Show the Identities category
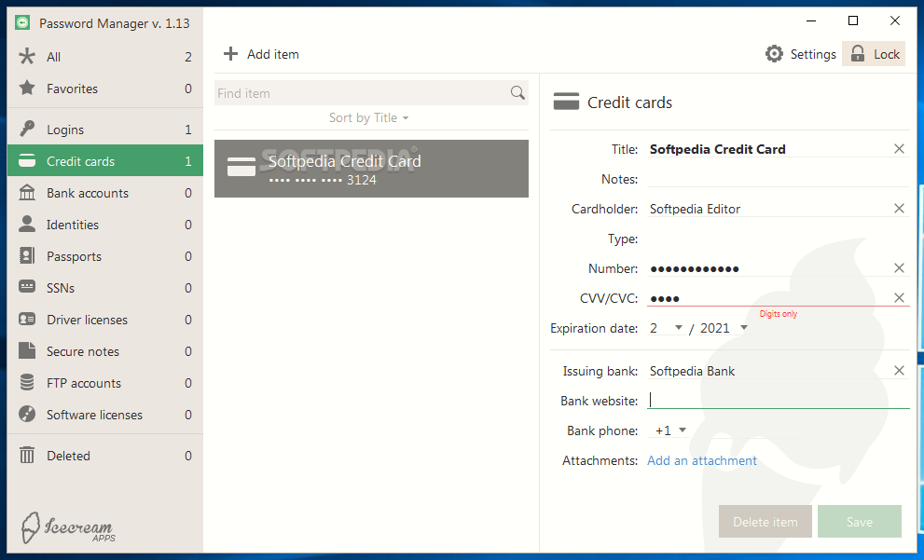This screenshot has height=560, width=924. (104, 225)
